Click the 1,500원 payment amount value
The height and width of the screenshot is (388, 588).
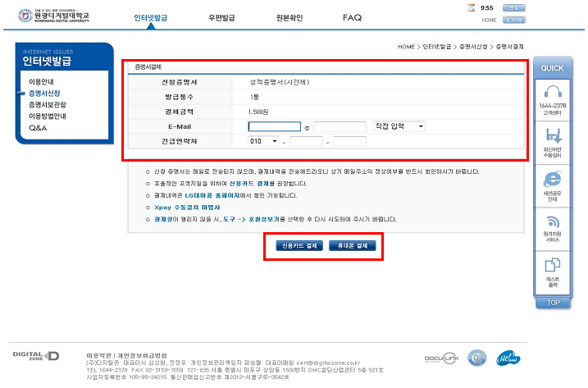(x=258, y=112)
